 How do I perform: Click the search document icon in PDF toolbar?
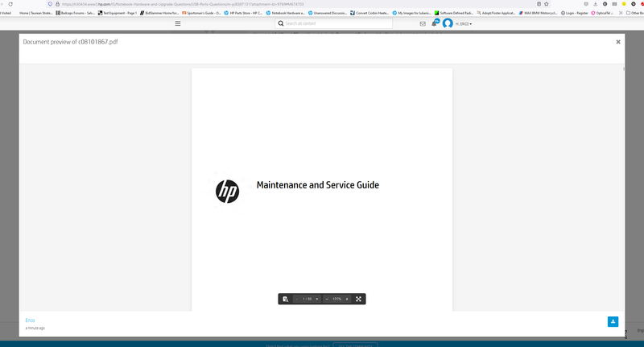pos(286,299)
